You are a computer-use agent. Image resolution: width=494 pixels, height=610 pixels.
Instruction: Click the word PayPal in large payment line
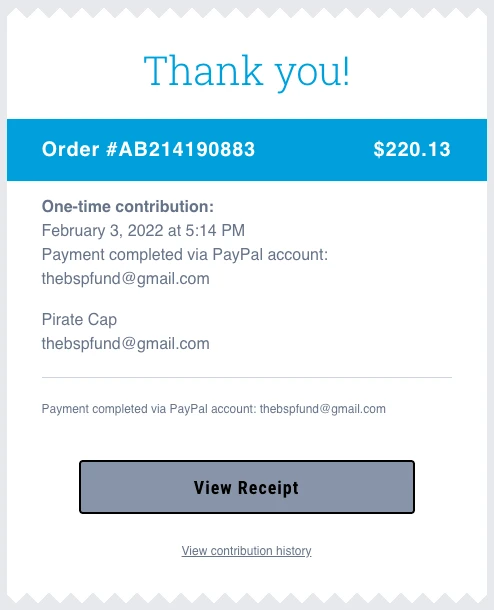(x=238, y=255)
